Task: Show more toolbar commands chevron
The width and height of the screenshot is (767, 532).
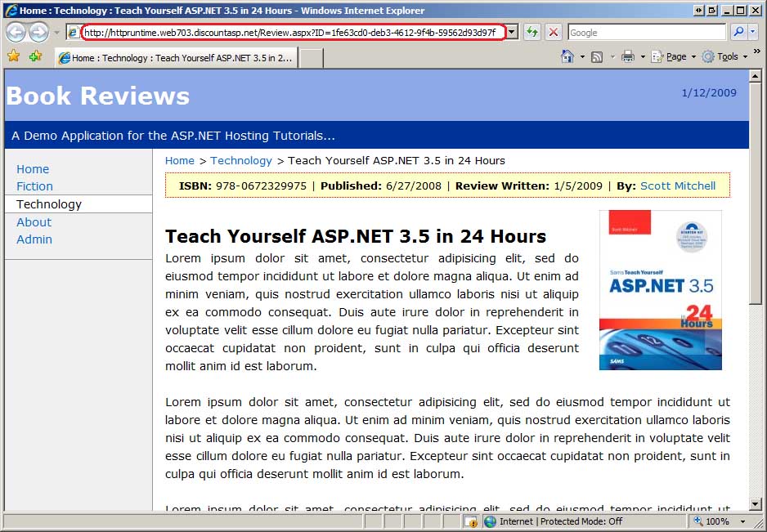Action: pos(756,51)
